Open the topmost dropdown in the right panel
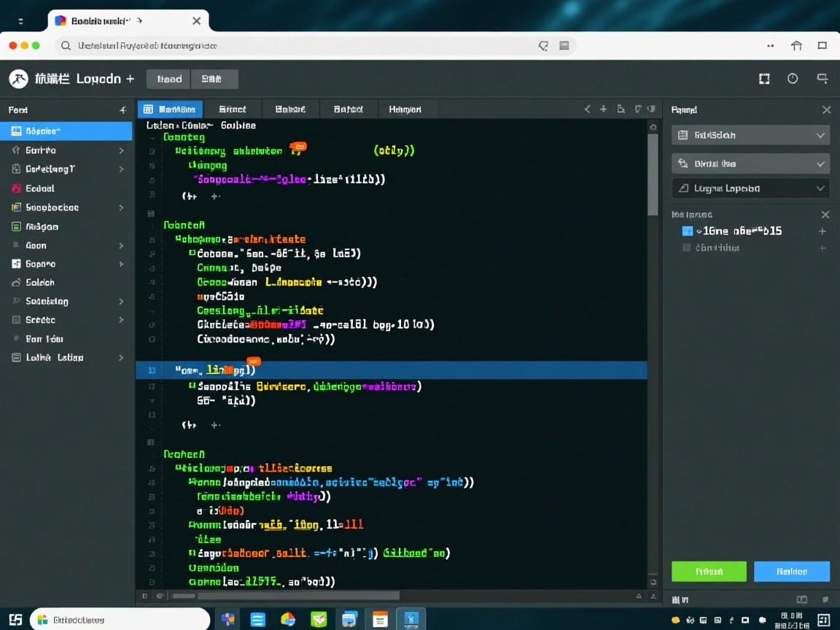This screenshot has height=630, width=840. pos(750,135)
